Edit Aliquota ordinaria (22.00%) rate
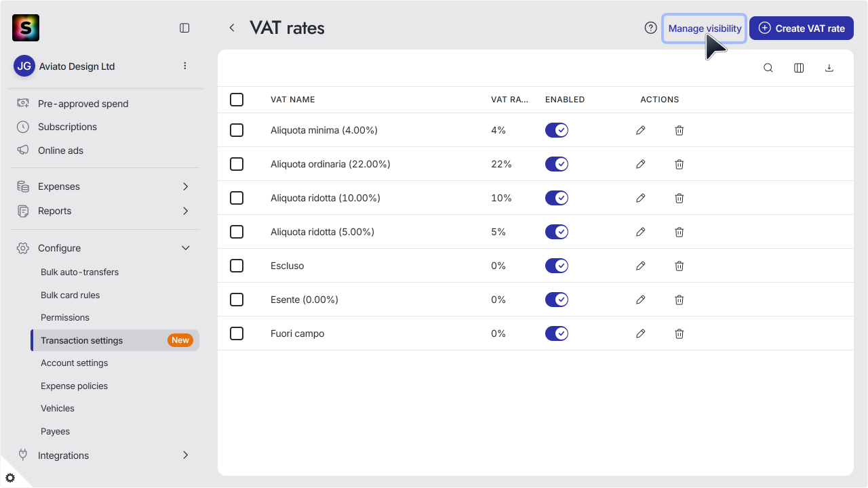Image resolution: width=868 pixels, height=488 pixels. pos(641,164)
